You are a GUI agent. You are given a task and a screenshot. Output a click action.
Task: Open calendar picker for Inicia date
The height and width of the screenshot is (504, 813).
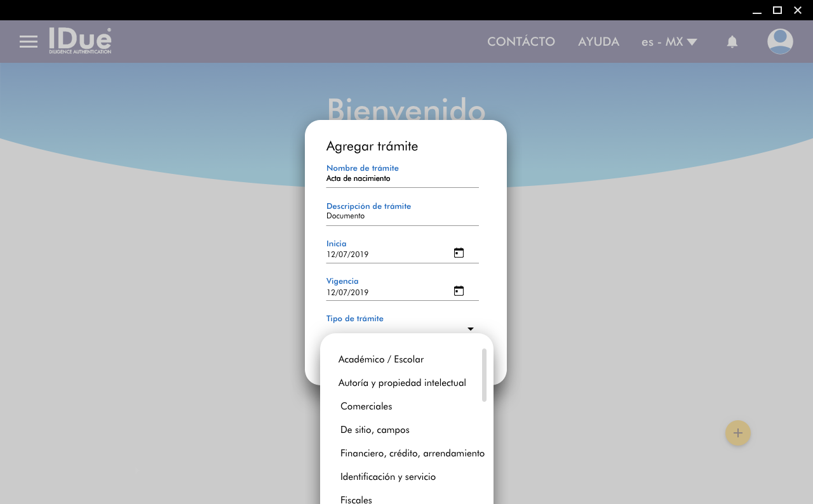pyautogui.click(x=459, y=253)
